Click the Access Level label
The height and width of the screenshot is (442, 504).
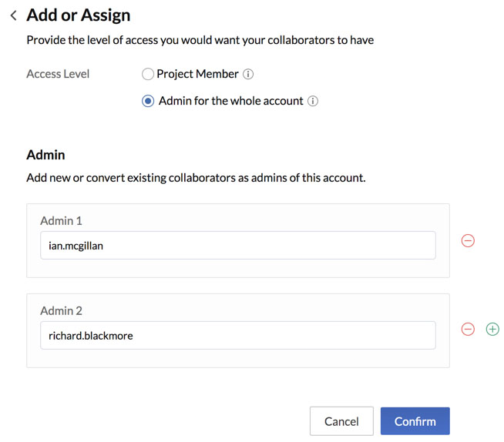(58, 74)
